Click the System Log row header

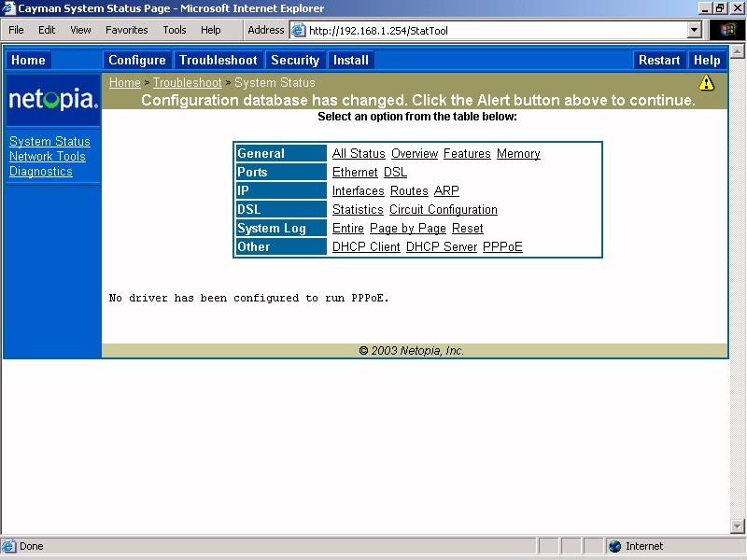tap(281, 229)
